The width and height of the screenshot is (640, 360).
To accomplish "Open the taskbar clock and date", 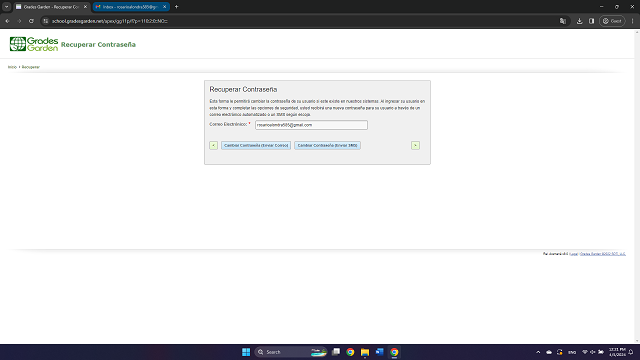I will click(x=617, y=352).
